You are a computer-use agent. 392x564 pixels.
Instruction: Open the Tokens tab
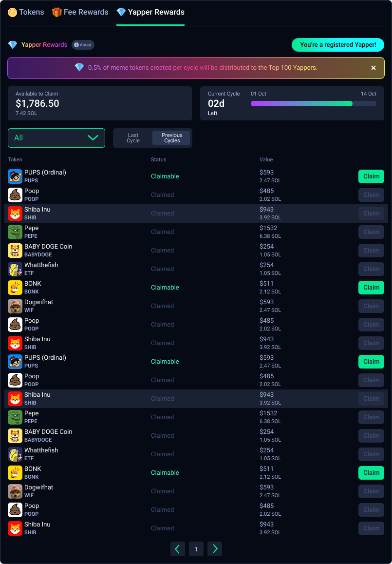click(26, 12)
